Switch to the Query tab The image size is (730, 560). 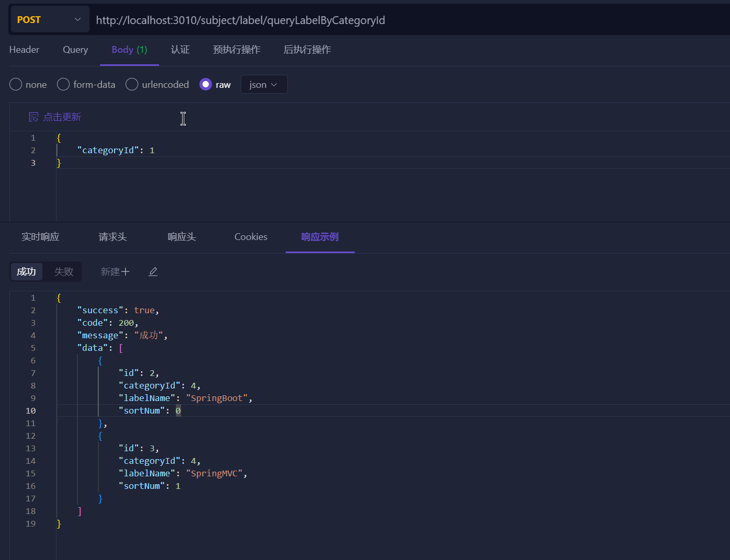pos(75,50)
